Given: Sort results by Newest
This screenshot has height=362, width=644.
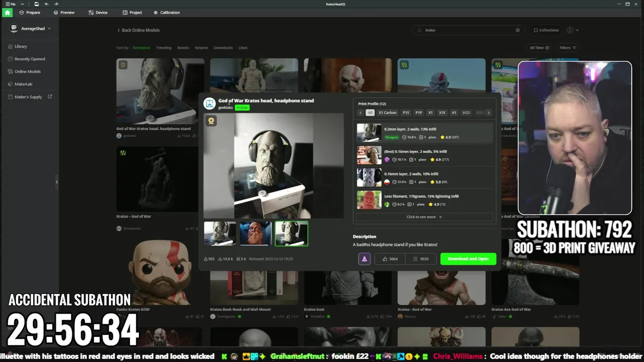Looking at the screenshot, I should (201, 48).
